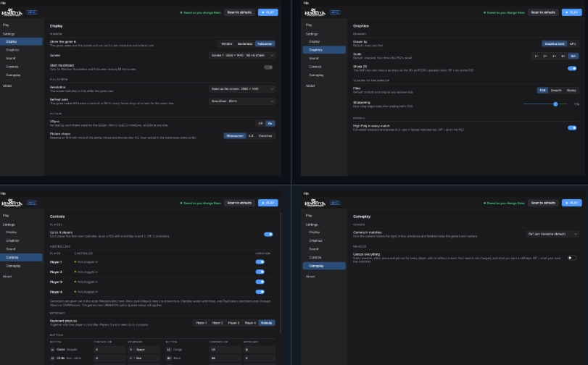Screen dimensions: 588x365
Task: Click the PLAY button in Graphics window
Action: click(x=571, y=12)
